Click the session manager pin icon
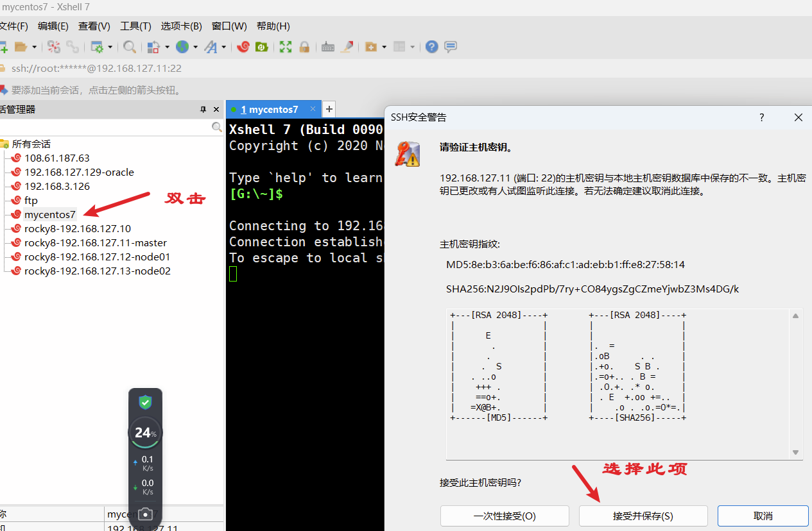The width and height of the screenshot is (812, 531). click(x=203, y=110)
